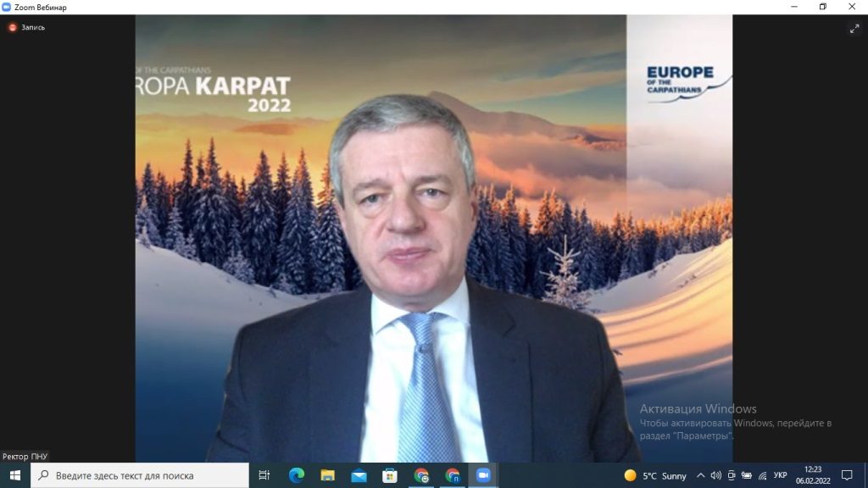Open Google Chrome from the taskbar

click(423, 475)
